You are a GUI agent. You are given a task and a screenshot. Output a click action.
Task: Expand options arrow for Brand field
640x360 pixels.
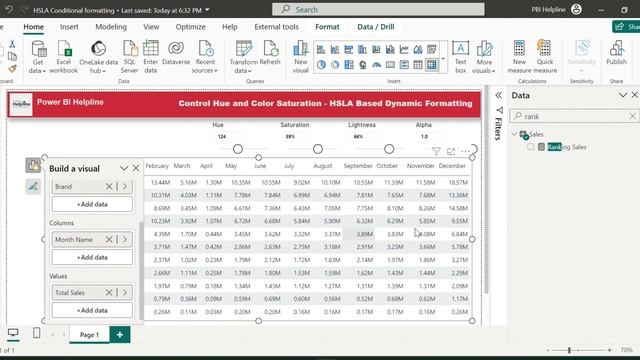tap(125, 187)
